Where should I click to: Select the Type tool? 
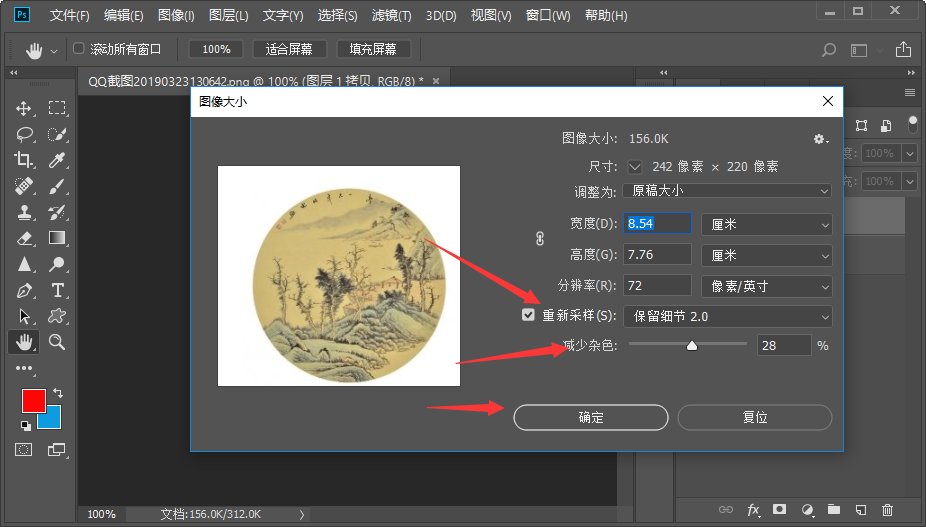[x=57, y=290]
